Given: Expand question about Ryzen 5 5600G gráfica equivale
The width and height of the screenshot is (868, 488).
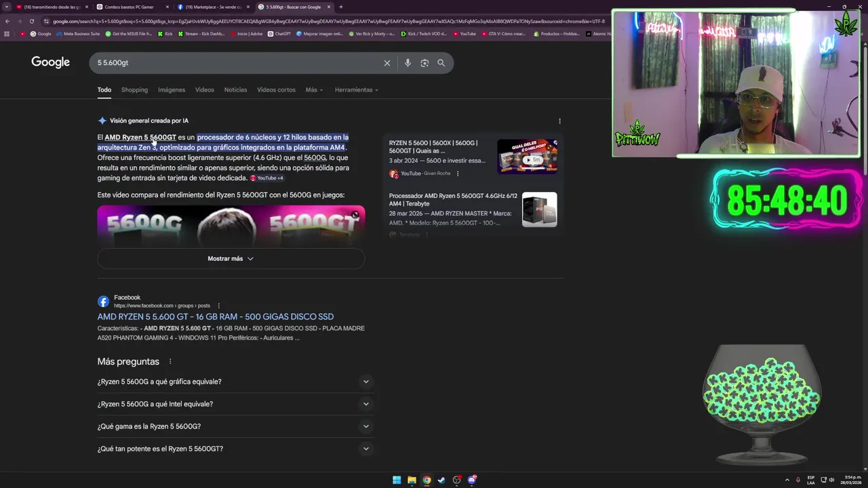Looking at the screenshot, I should click(235, 382).
